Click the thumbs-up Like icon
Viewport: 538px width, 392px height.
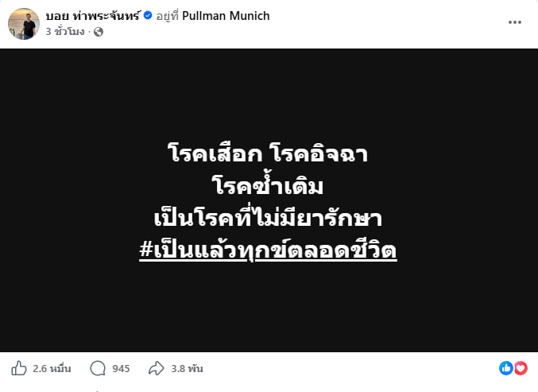[18, 368]
